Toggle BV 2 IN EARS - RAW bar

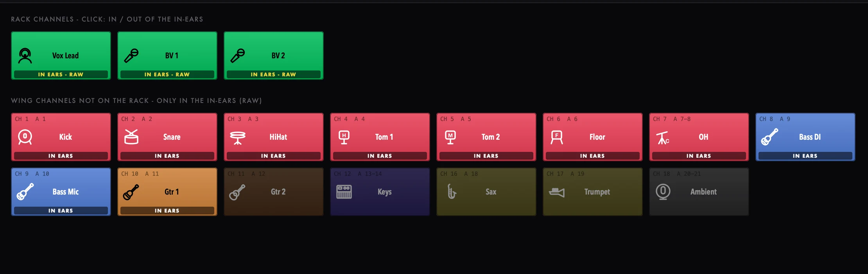[x=274, y=74]
